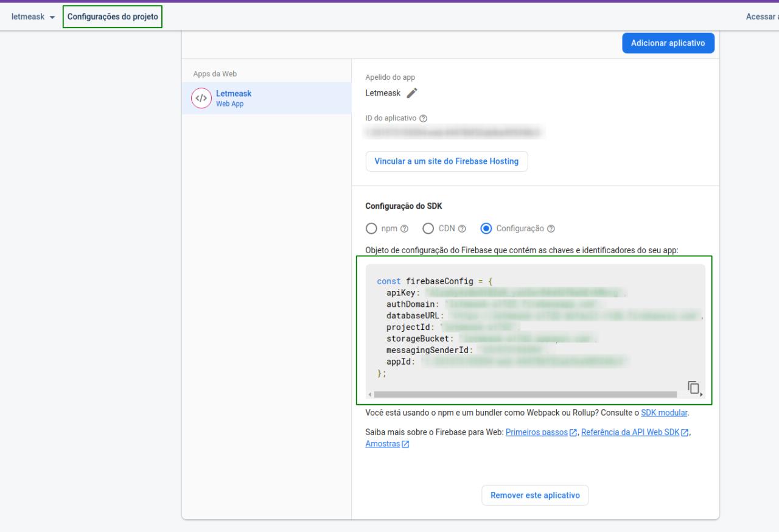Open the Primeiros passos link
779x532 pixels.
(541, 432)
